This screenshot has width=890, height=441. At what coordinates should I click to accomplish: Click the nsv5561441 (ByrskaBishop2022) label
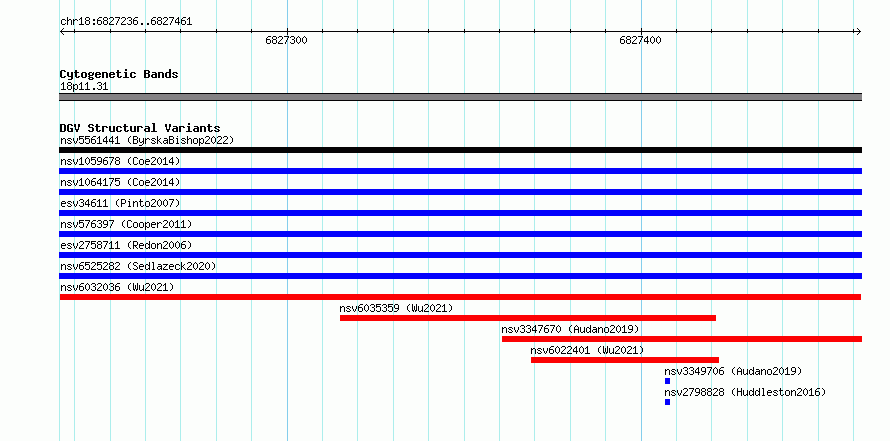[x=147, y=140]
